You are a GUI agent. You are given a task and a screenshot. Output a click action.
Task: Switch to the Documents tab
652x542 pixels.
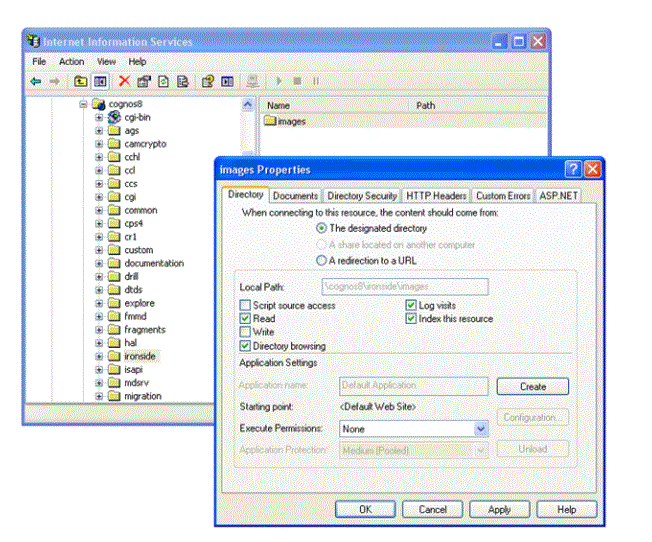tap(295, 196)
